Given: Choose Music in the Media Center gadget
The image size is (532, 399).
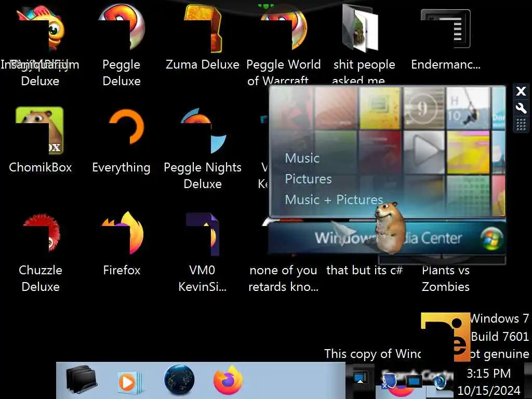Looking at the screenshot, I should coord(302,158).
